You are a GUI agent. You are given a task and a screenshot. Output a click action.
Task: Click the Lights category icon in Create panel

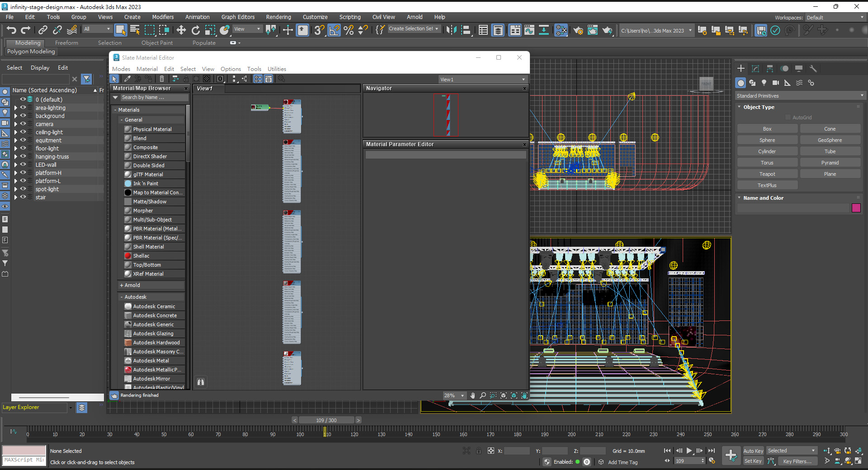(x=764, y=83)
